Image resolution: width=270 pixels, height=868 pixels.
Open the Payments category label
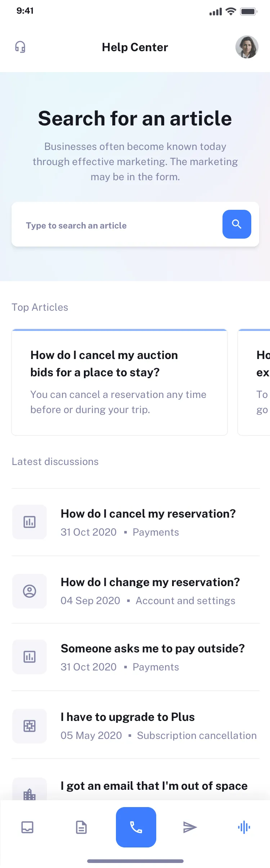pos(156,532)
